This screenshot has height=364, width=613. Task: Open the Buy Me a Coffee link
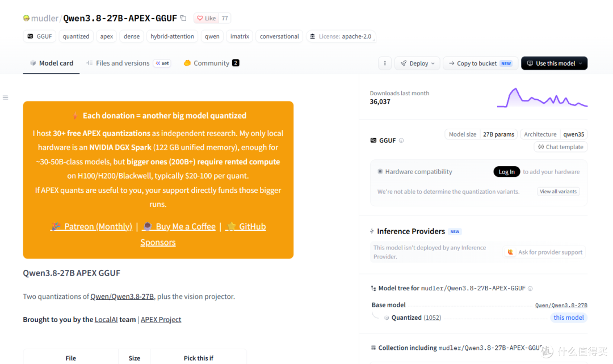(179, 226)
